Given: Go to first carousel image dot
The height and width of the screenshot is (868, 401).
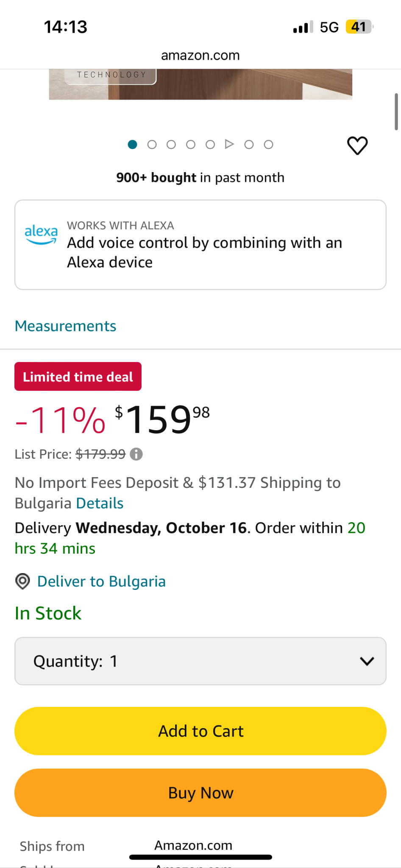Looking at the screenshot, I should coord(132,145).
